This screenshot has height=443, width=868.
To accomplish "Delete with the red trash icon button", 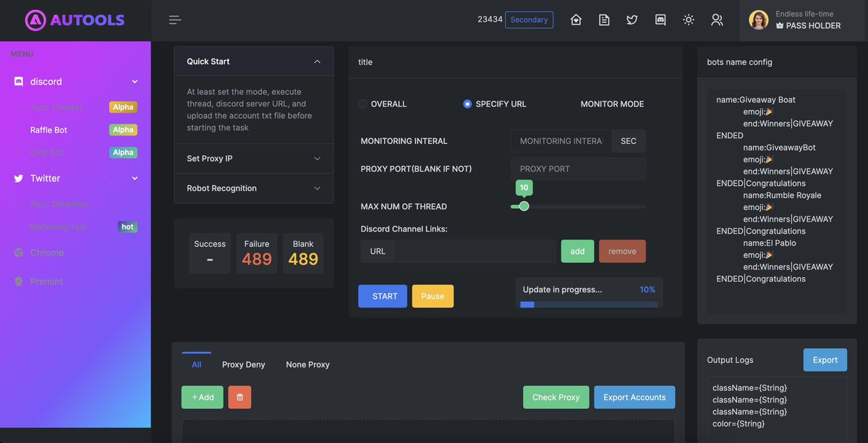I will click(x=239, y=397).
